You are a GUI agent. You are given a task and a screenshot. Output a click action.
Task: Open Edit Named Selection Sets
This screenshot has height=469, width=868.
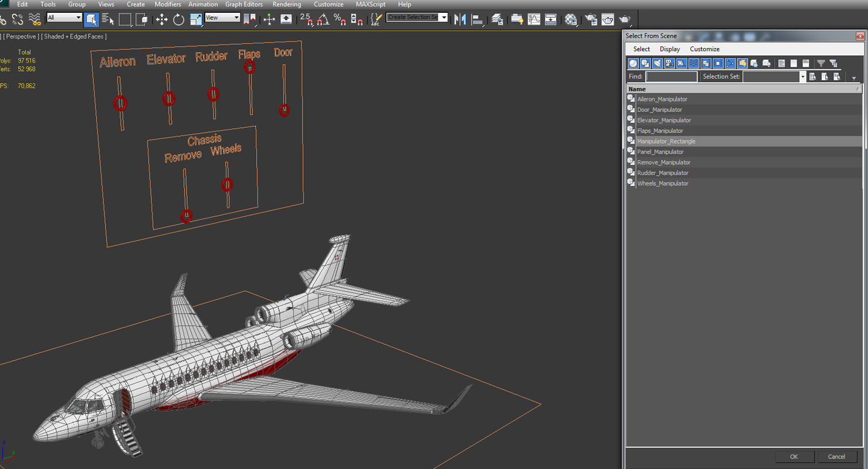[x=376, y=19]
